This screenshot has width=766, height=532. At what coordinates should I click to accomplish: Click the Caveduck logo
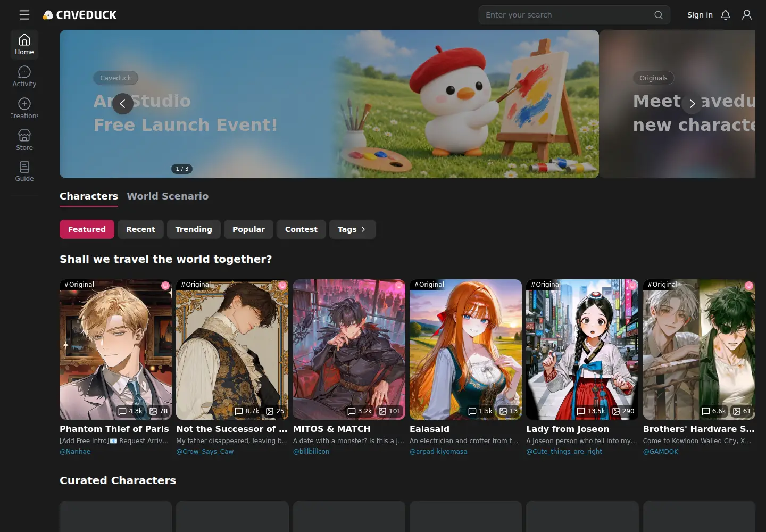(80, 15)
